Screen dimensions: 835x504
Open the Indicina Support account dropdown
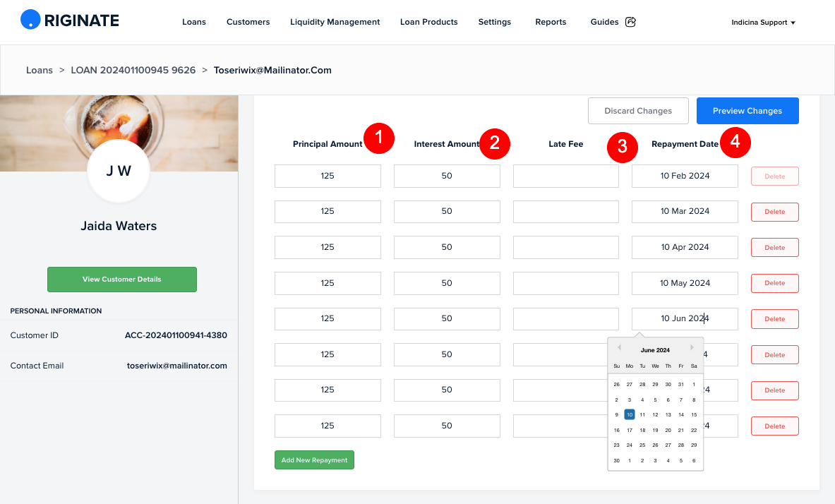pyautogui.click(x=763, y=23)
